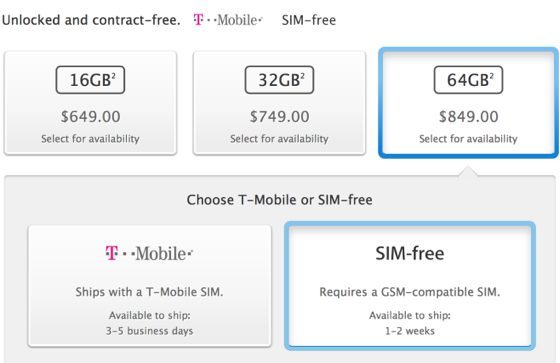The image size is (560, 363).
Task: Click the SIM-free label in header
Action: 309,20
